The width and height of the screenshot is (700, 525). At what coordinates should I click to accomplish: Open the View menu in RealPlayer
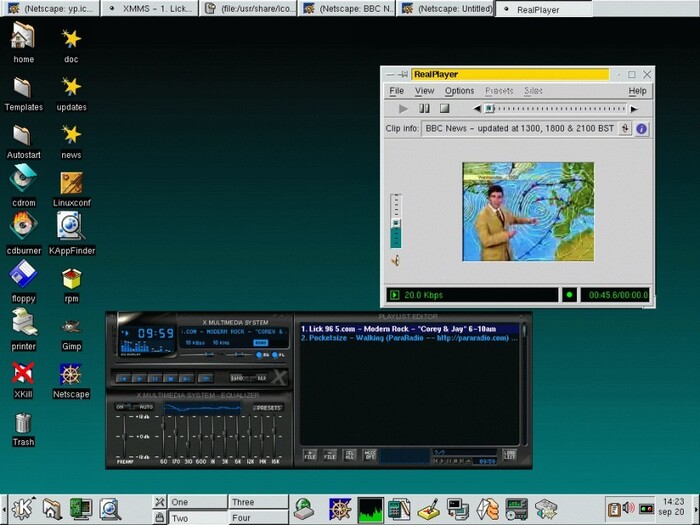[x=424, y=91]
